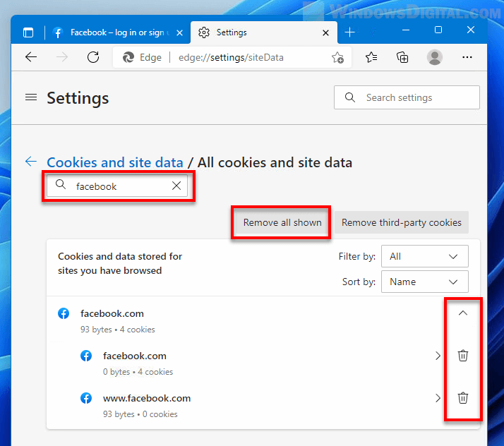Click the www.facebook.com site name
The width and height of the screenshot is (504, 446).
147,398
